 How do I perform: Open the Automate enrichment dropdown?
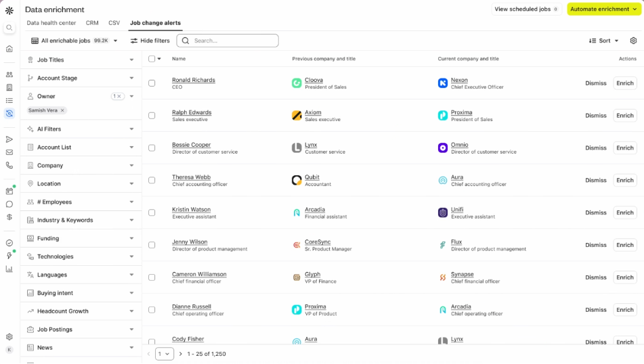(604, 9)
